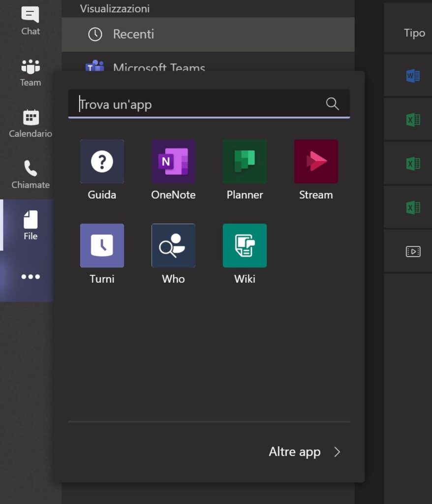Image resolution: width=432 pixels, height=504 pixels.
Task: Click the Tipo column header
Action: pyautogui.click(x=414, y=33)
